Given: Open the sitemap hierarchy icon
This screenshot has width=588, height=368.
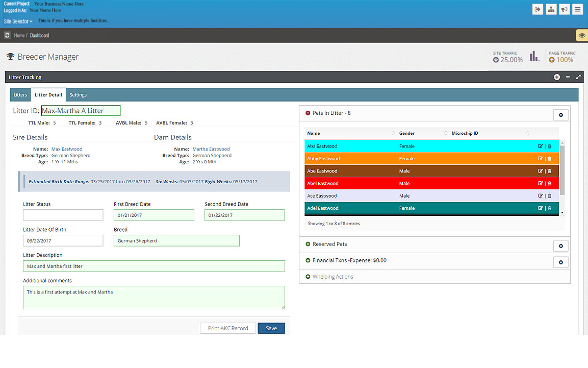Looking at the screenshot, I should tap(551, 9).
